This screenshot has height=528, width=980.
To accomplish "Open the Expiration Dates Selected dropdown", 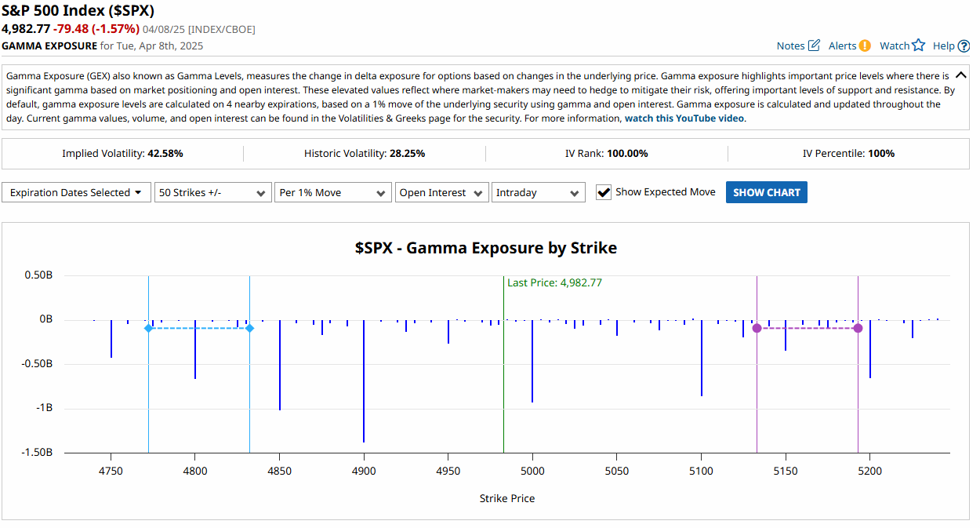I will (x=76, y=192).
